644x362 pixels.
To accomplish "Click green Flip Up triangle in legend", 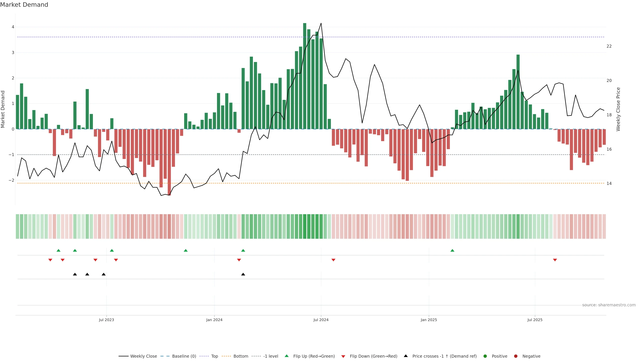I will pos(287,356).
